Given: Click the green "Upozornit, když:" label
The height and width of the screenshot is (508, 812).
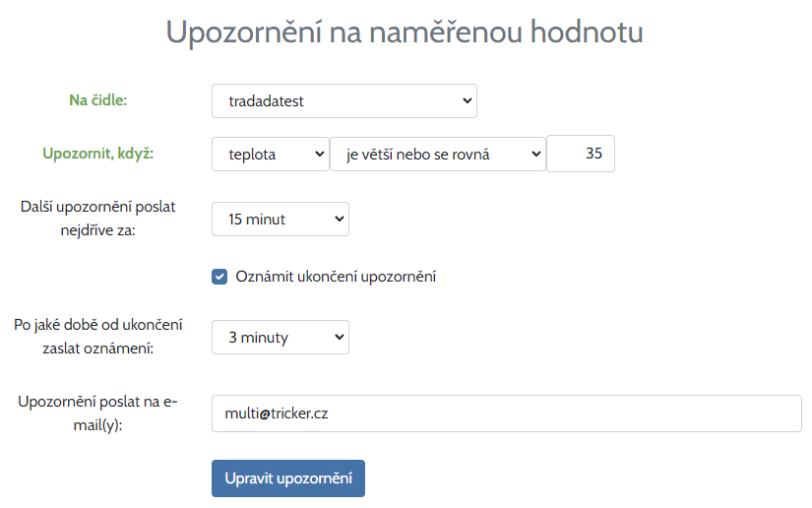Looking at the screenshot, I should tap(98, 154).
